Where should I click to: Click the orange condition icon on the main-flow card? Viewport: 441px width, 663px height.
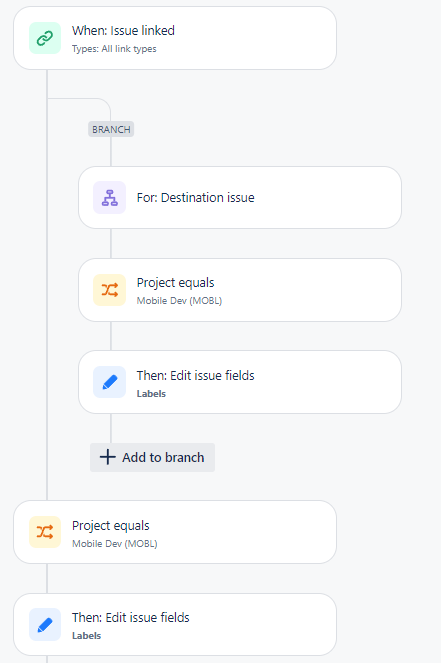pyautogui.click(x=45, y=532)
